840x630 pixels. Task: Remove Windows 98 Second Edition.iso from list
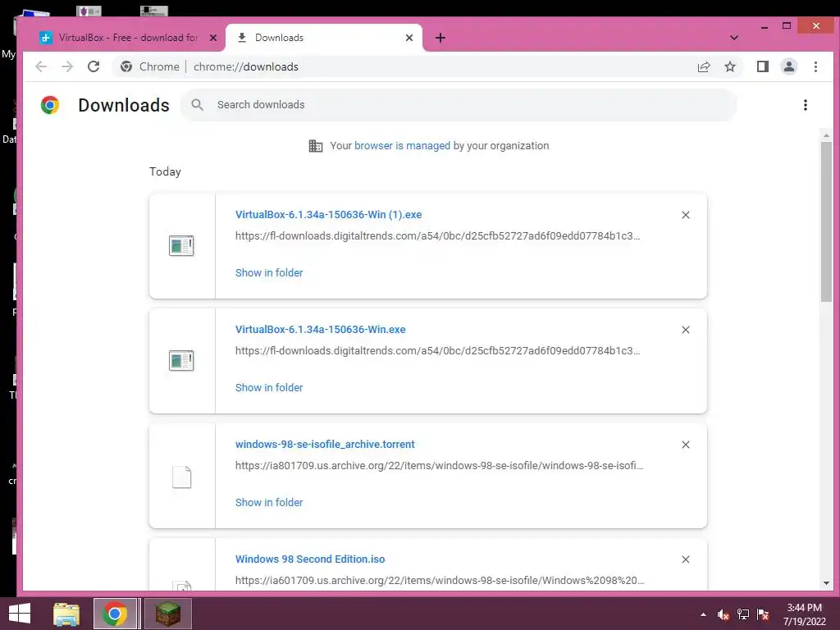click(x=686, y=559)
